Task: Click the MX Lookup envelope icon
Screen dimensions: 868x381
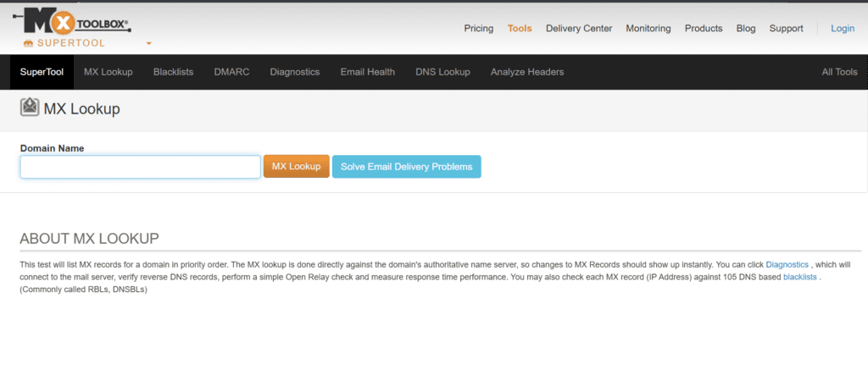Action: 30,108
